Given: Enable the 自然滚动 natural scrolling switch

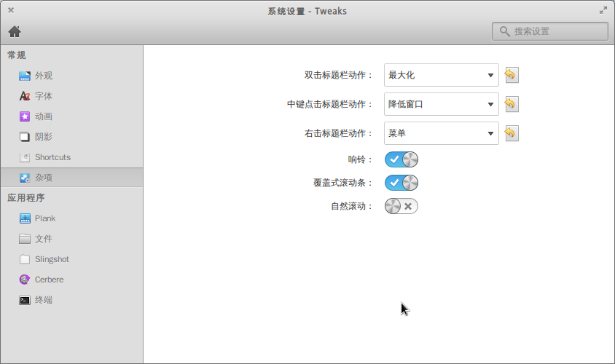Looking at the screenshot, I should 401,206.
